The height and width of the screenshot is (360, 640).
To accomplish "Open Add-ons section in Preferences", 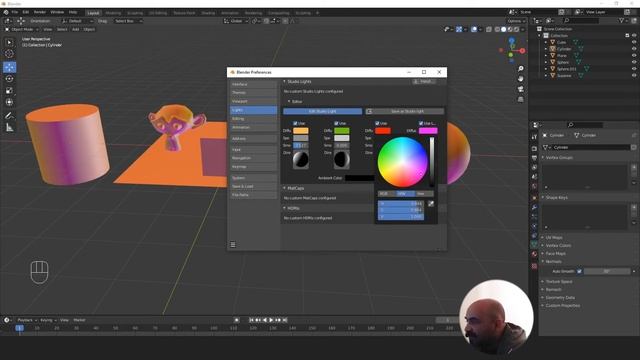I will click(x=253, y=139).
